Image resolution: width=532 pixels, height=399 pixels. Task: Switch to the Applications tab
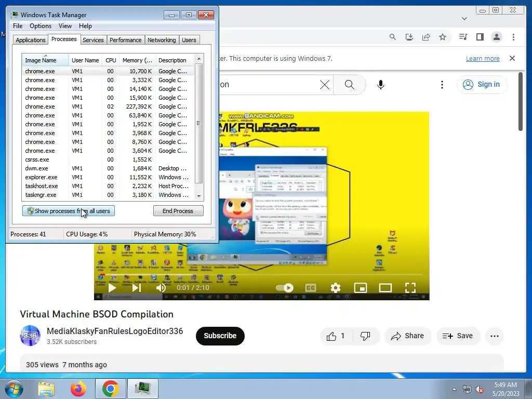coord(31,40)
